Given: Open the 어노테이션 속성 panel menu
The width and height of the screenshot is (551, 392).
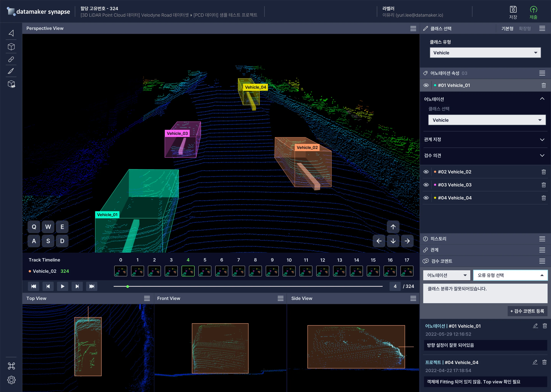Looking at the screenshot, I should pos(542,73).
